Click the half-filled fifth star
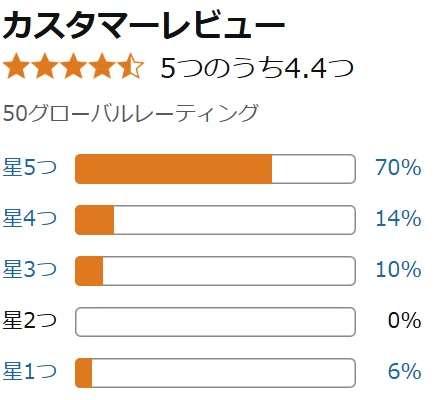434x400 pixels. pyautogui.click(x=130, y=66)
